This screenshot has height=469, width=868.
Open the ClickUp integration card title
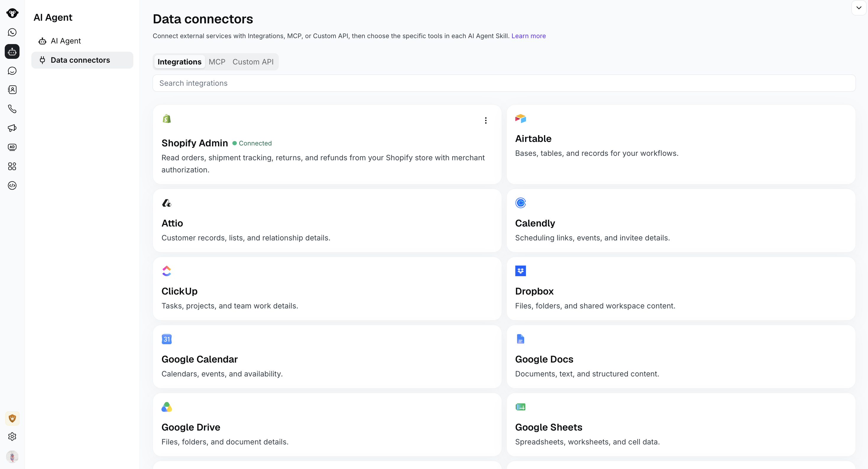(x=179, y=291)
